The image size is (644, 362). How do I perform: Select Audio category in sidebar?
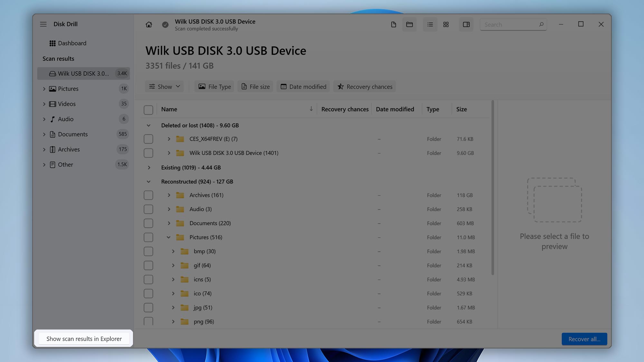pyautogui.click(x=84, y=119)
